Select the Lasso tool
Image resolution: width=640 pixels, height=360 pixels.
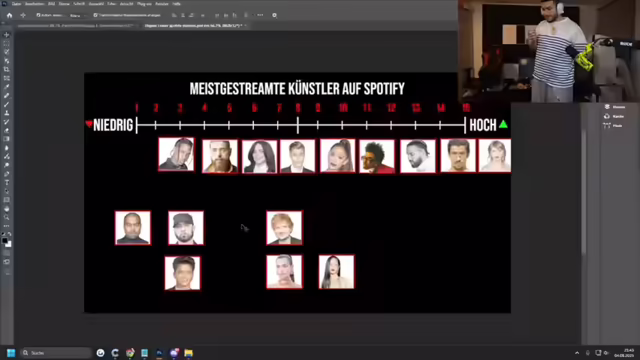coord(7,52)
